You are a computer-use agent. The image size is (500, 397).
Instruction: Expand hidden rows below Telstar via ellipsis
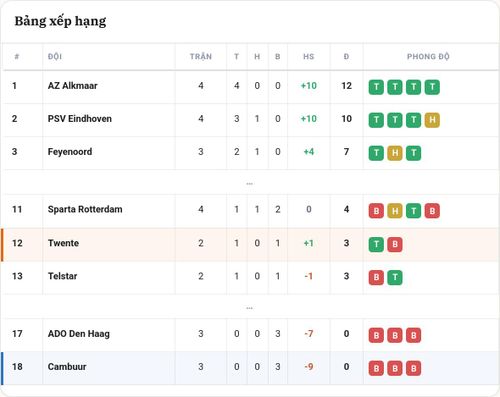(249, 308)
